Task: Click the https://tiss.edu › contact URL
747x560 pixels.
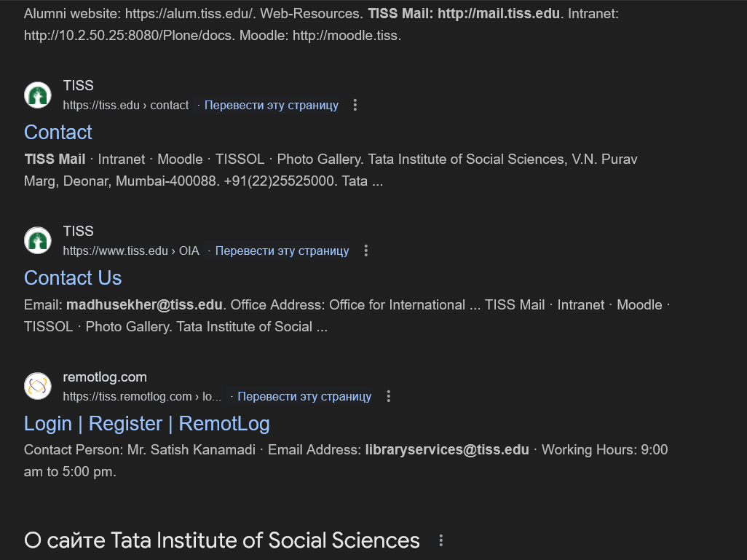Action: [126, 105]
